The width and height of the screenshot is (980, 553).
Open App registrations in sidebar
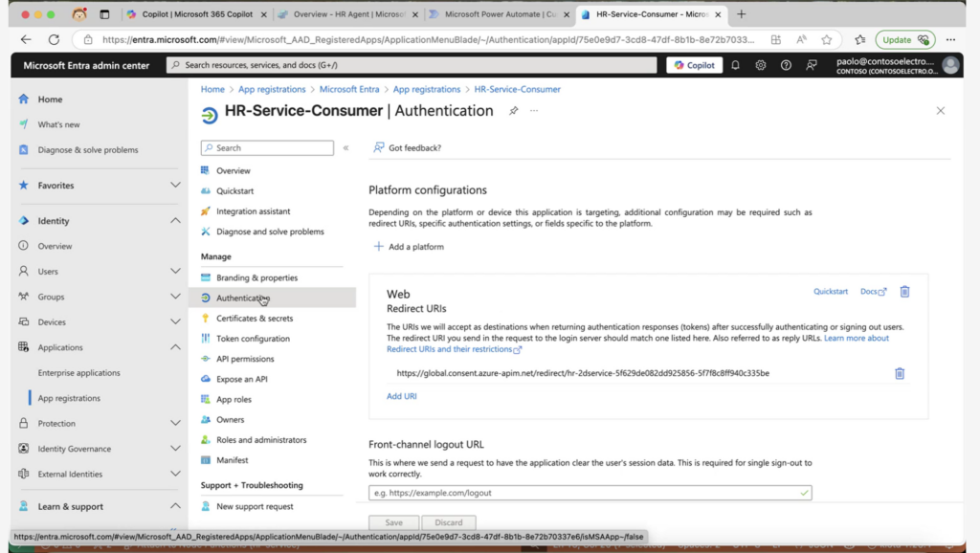click(69, 398)
